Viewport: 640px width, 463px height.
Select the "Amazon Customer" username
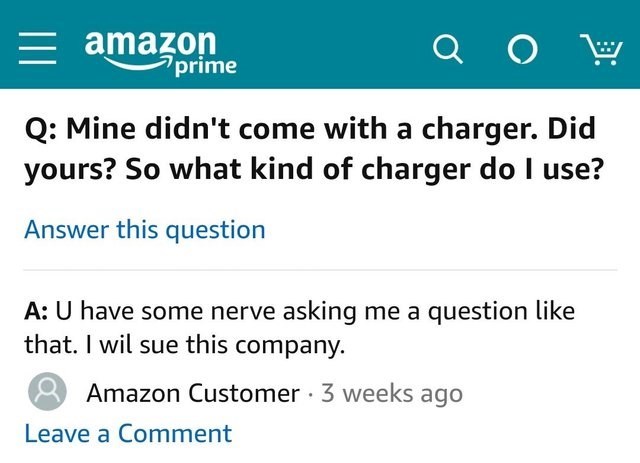193,393
